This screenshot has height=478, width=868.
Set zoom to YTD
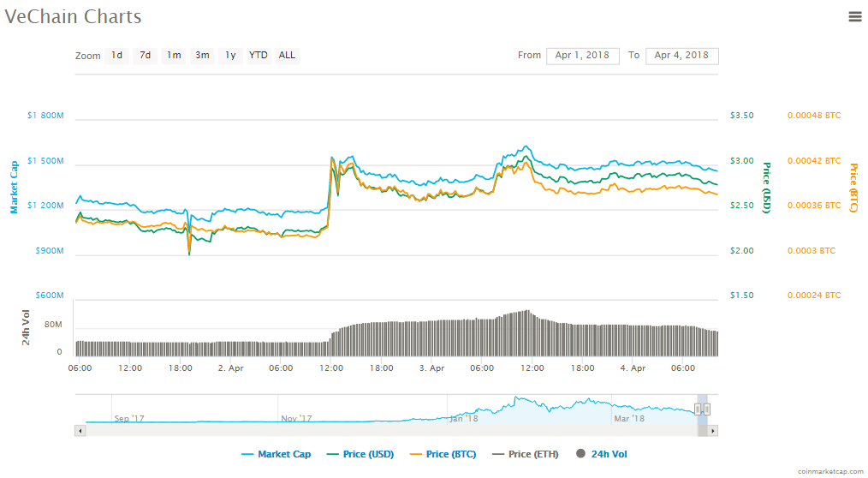259,56
